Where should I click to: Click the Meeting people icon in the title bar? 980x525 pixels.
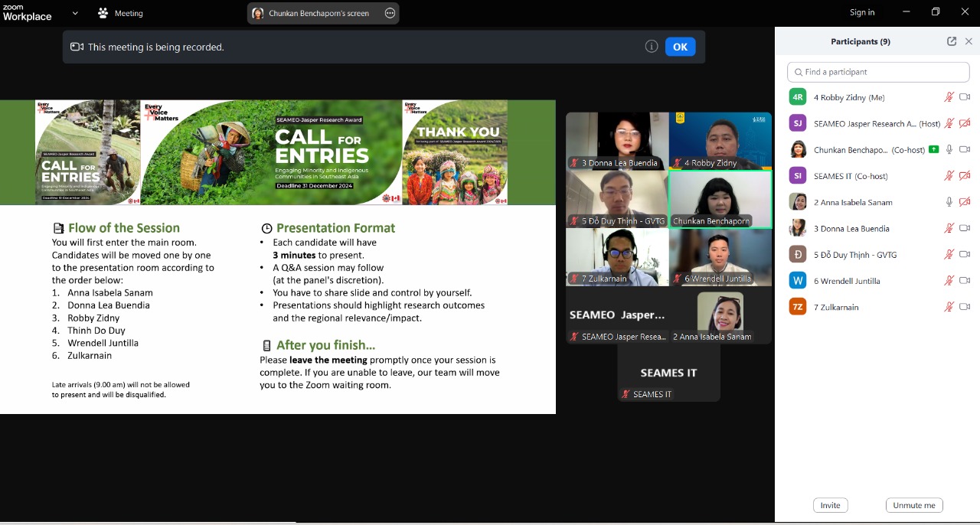click(x=103, y=13)
